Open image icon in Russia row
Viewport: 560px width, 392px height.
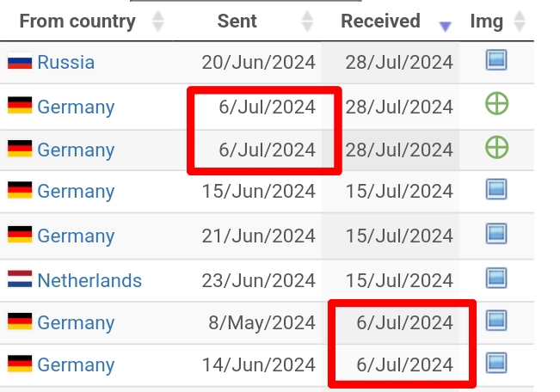click(x=496, y=60)
